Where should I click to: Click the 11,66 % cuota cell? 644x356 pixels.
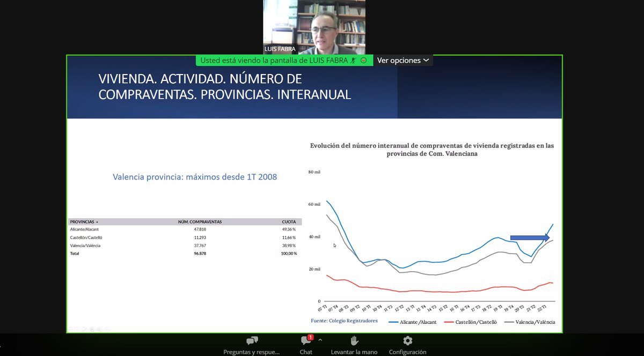(x=289, y=237)
